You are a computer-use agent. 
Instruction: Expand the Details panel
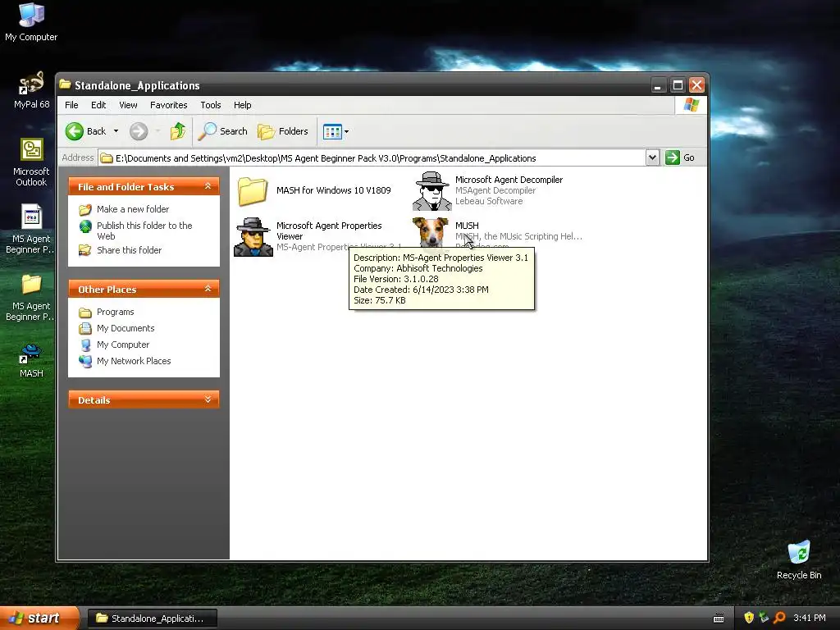tap(208, 399)
